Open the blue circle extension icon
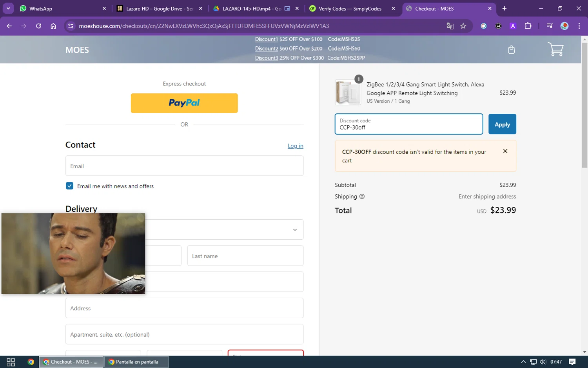 484,26
